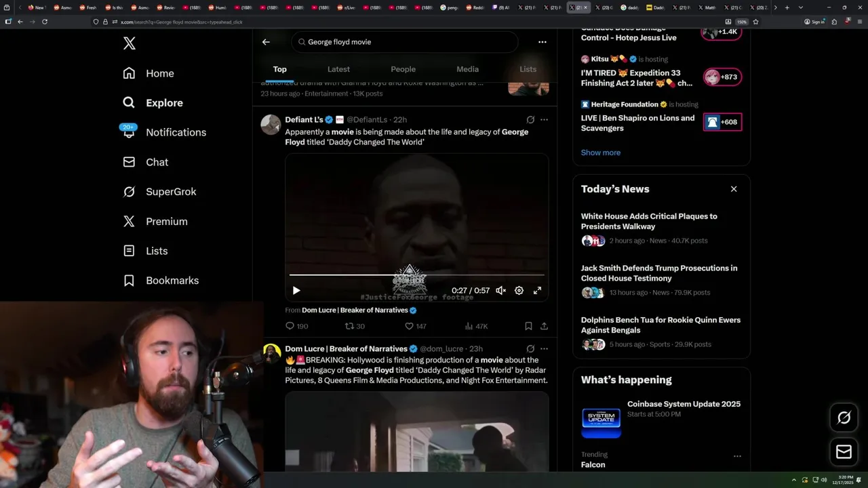Enter fullscreen on the video
Image resolution: width=868 pixels, height=488 pixels.
[x=537, y=291]
